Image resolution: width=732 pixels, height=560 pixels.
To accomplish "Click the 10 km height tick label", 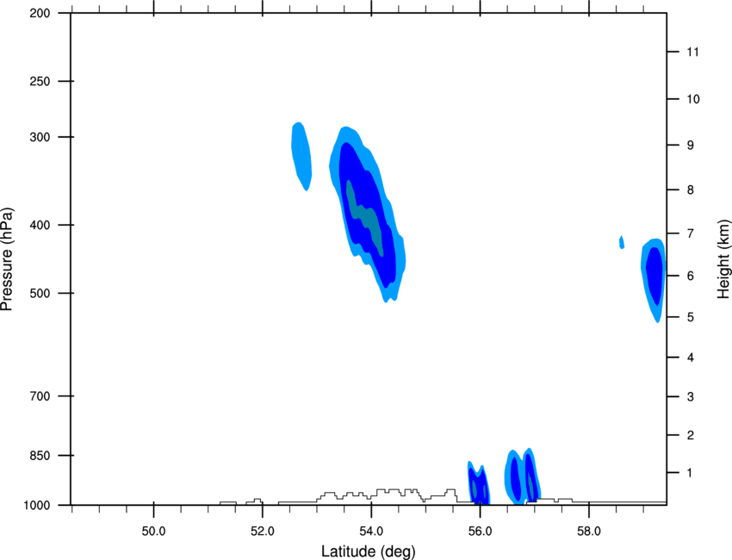I will 693,99.
